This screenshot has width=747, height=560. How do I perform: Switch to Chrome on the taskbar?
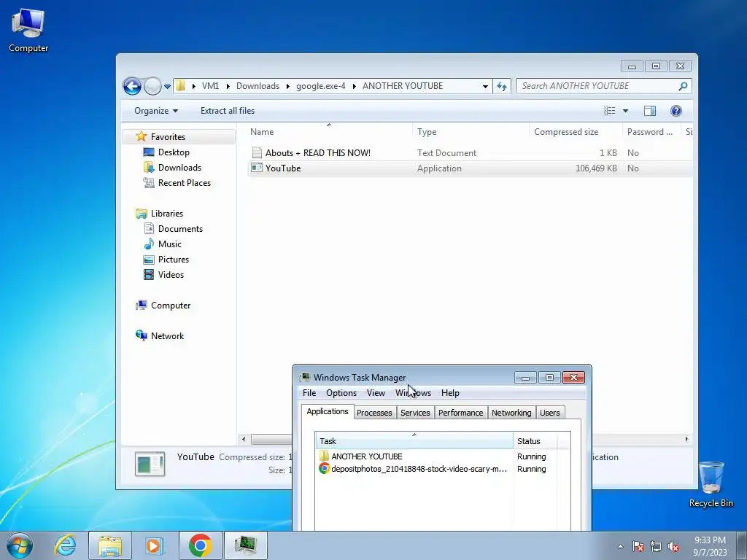click(200, 545)
